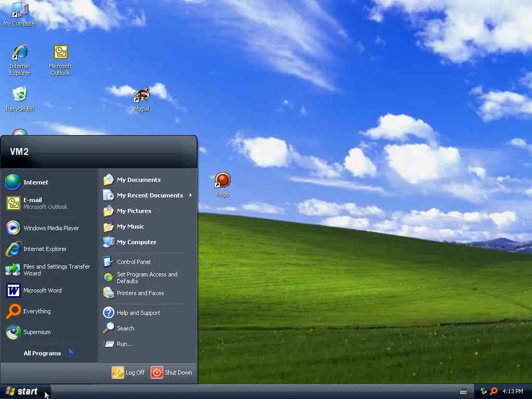The height and width of the screenshot is (399, 532).
Task: Open Help and Support
Action: (148, 313)
